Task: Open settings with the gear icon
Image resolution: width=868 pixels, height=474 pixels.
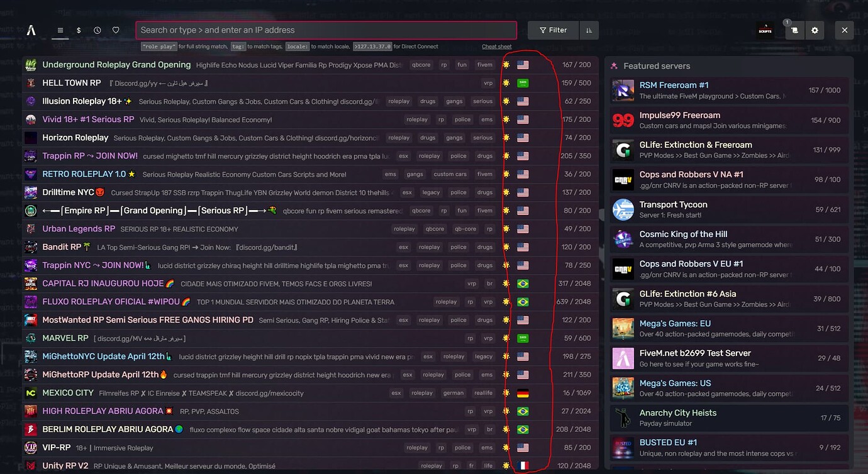Action: pos(815,30)
